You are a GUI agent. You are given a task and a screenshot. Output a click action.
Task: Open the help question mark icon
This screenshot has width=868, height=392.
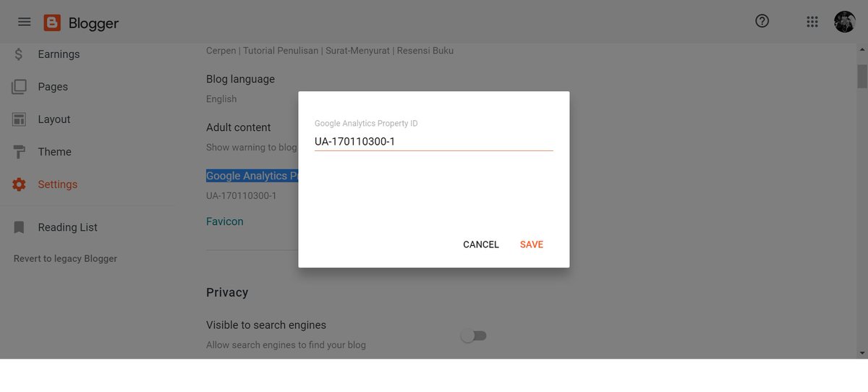tap(762, 22)
